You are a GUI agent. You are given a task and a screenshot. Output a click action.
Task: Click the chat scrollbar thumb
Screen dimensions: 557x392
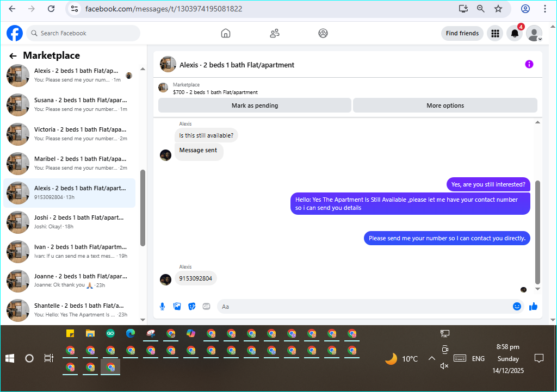tap(537, 233)
